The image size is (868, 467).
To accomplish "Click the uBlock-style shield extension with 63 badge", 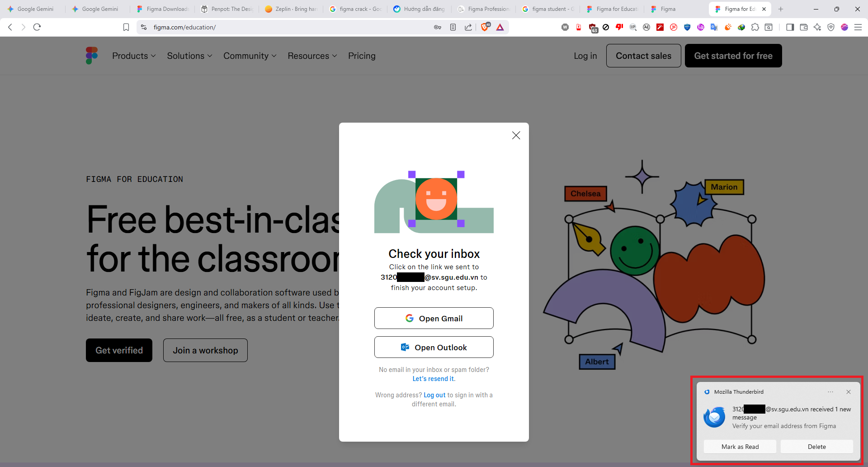I will pyautogui.click(x=593, y=28).
